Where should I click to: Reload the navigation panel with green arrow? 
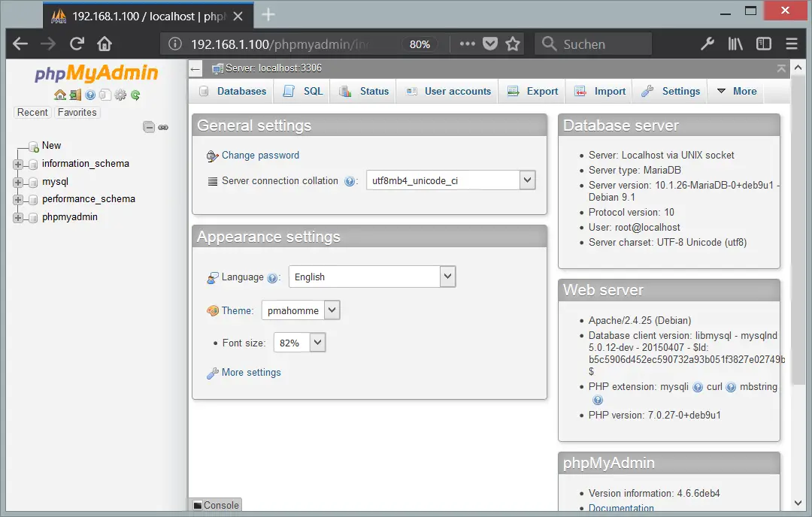pyautogui.click(x=135, y=95)
